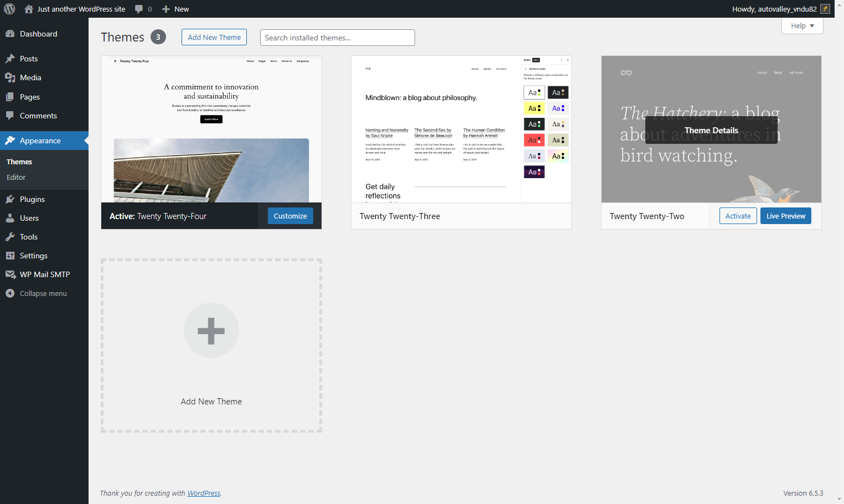Click the Appearance paintbrush icon
The width and height of the screenshot is (844, 504).
[10, 141]
